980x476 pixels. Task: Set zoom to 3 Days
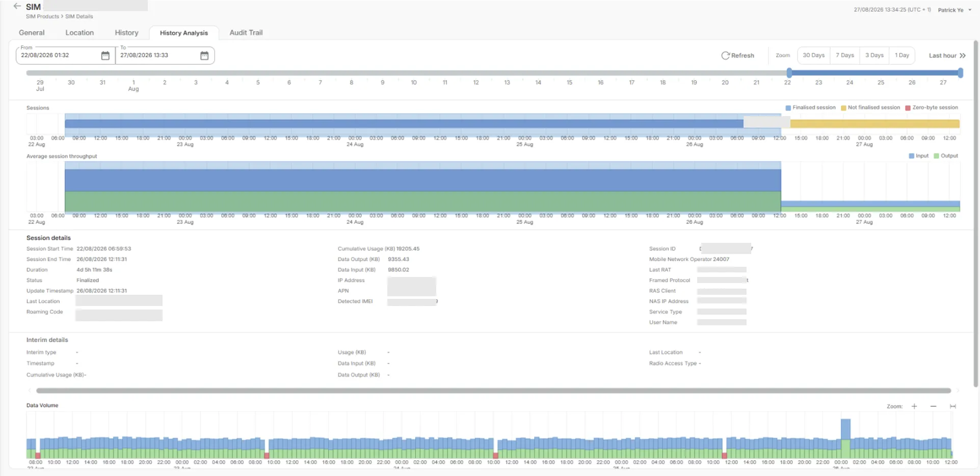[x=874, y=55]
